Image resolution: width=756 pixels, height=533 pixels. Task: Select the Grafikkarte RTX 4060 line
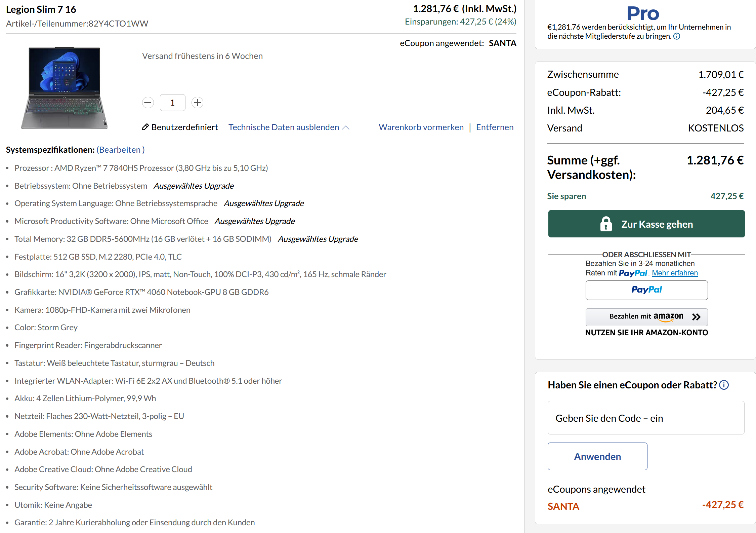point(141,292)
